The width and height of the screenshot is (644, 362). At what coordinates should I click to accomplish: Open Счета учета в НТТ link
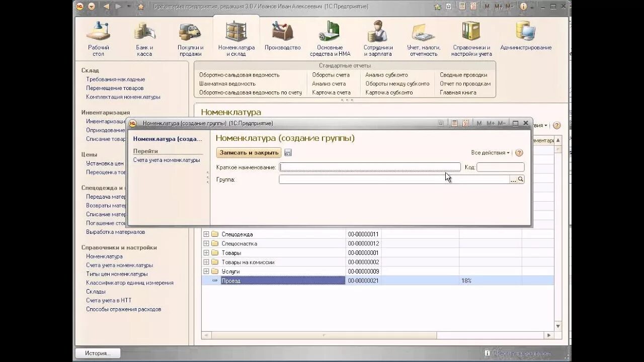109,301
